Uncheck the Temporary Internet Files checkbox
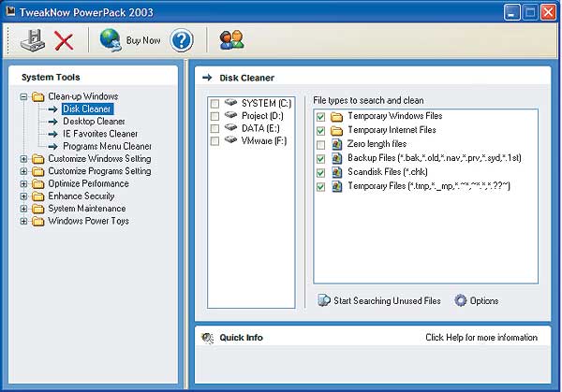Image resolution: width=562 pixels, height=392 pixels. coord(320,131)
